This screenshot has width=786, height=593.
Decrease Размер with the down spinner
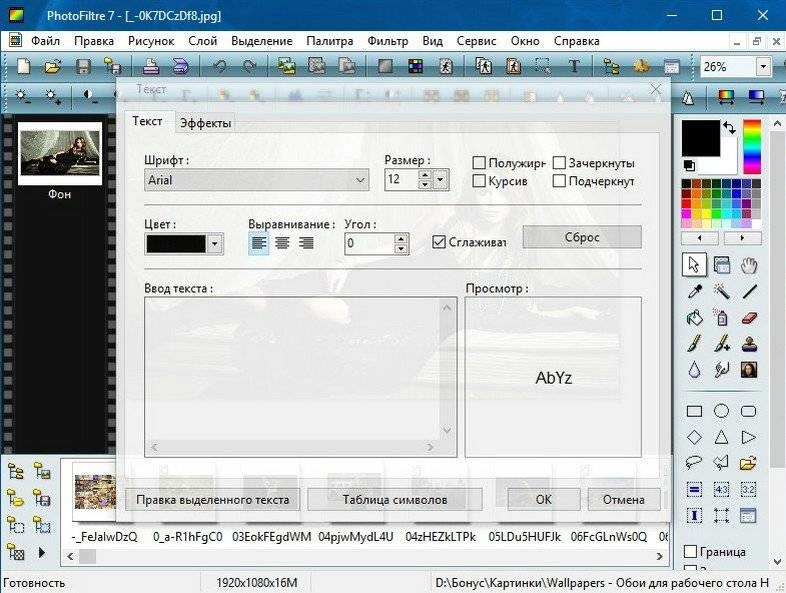(x=425, y=184)
